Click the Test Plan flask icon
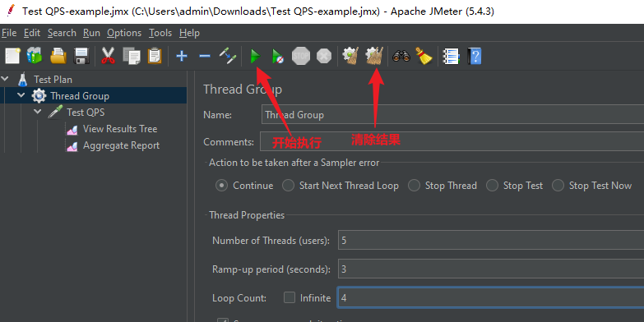644x322 pixels. [22, 79]
